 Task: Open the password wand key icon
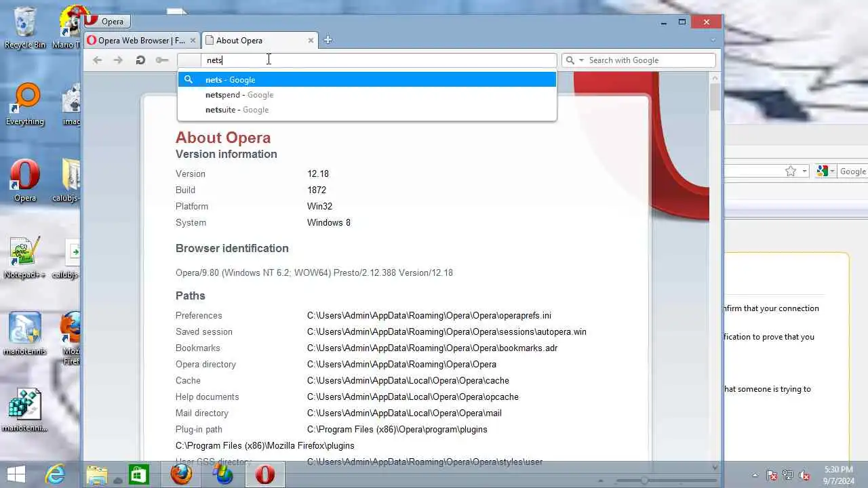click(161, 60)
